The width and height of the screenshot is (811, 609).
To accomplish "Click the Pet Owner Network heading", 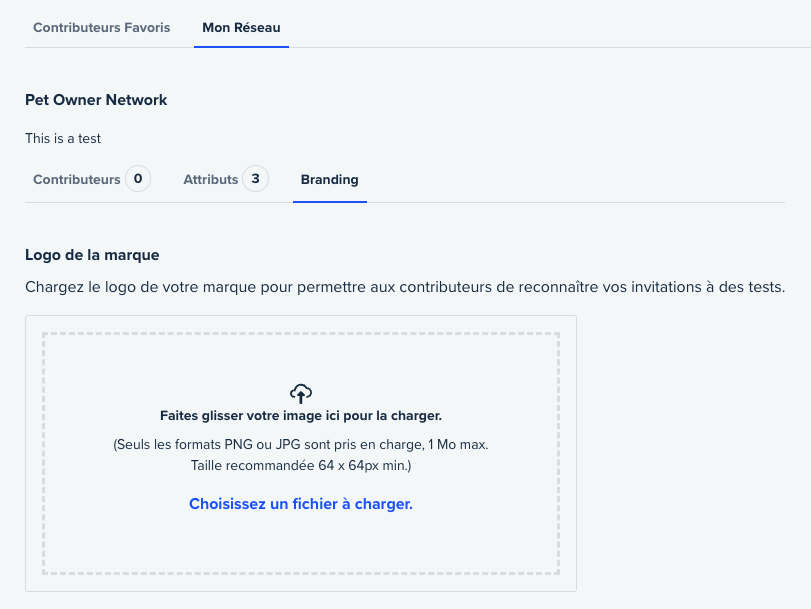I will 96,100.
